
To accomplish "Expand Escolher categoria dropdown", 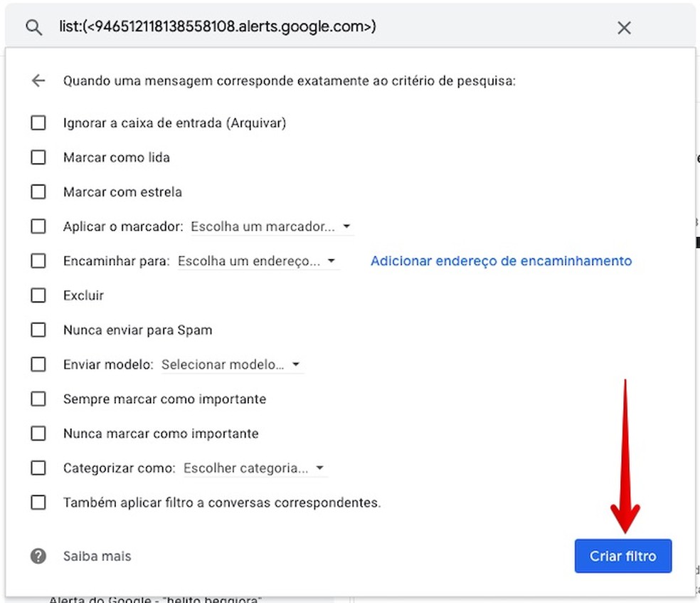I will tap(254, 468).
